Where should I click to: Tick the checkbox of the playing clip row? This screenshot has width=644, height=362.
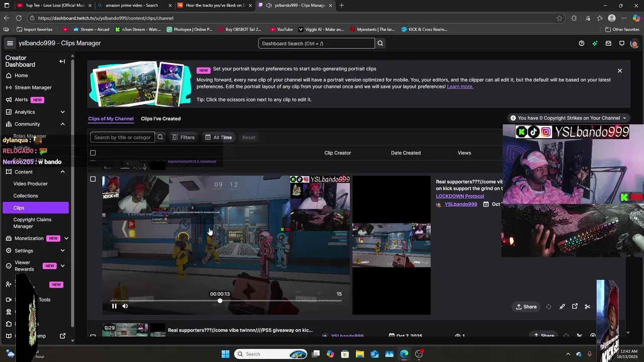tap(93, 179)
